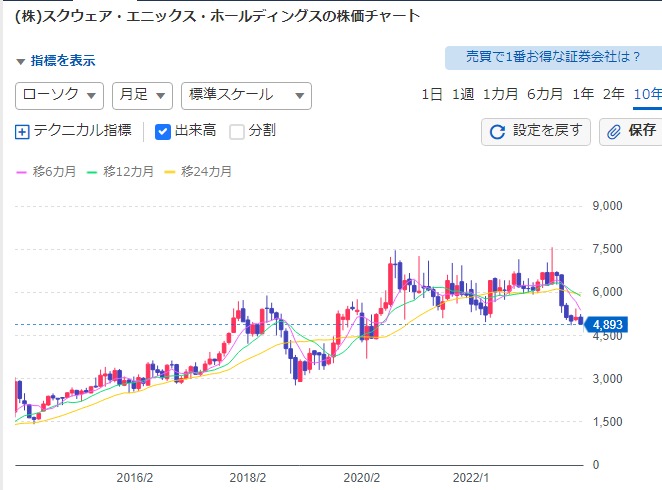Image resolution: width=662 pixels, height=490 pixels.
Task: Select the 10年 period tab
Action: (x=648, y=94)
